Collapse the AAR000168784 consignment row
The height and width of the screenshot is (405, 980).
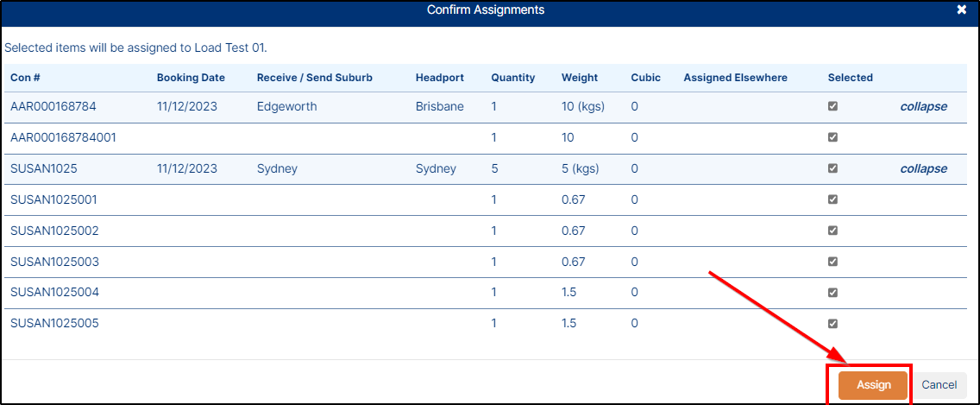(923, 106)
